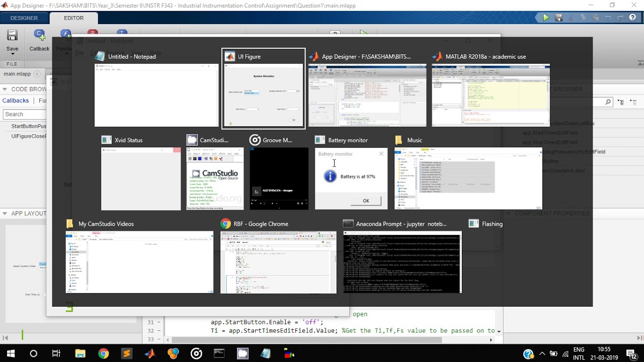
Task: Switch to the Untitled - Notepad window thumbnail
Action: 156,96
